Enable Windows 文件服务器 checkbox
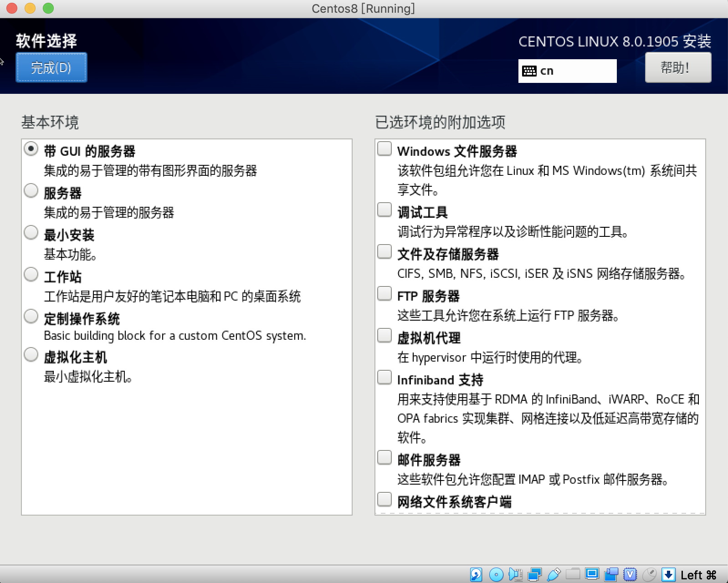 (x=385, y=148)
